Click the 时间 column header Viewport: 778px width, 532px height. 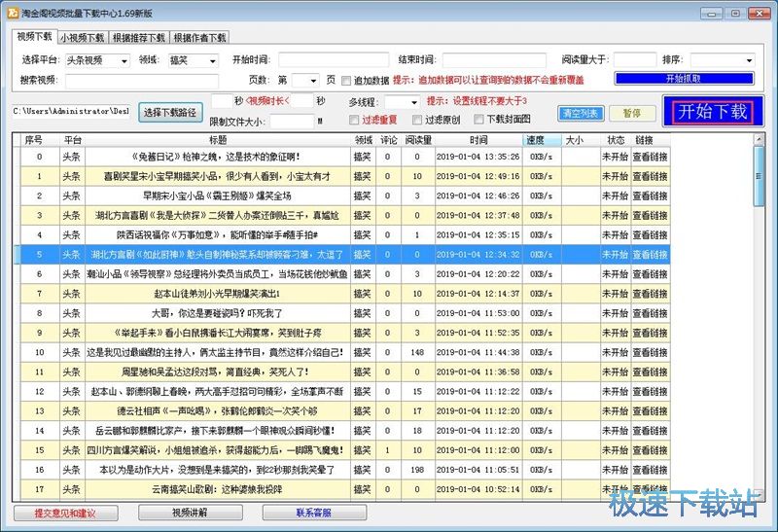point(478,140)
